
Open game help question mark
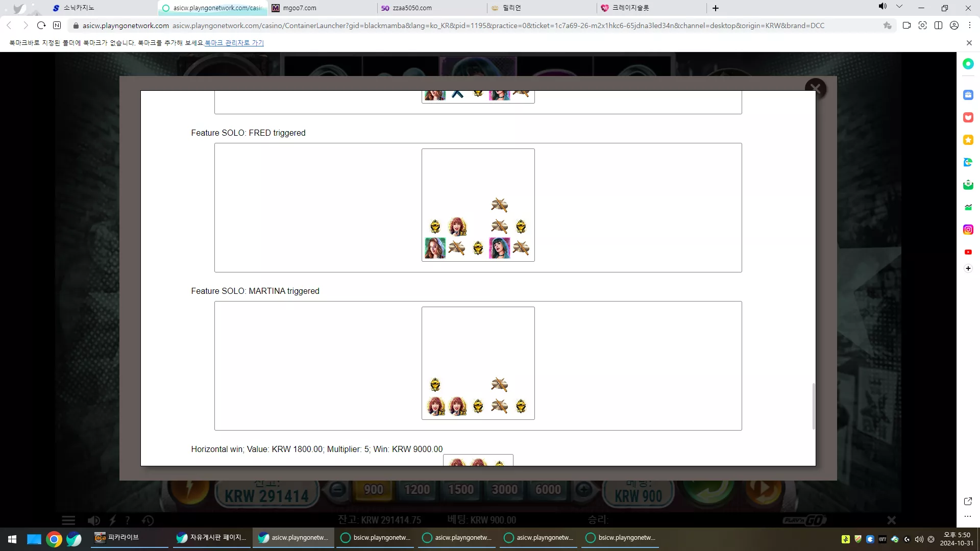[128, 520]
